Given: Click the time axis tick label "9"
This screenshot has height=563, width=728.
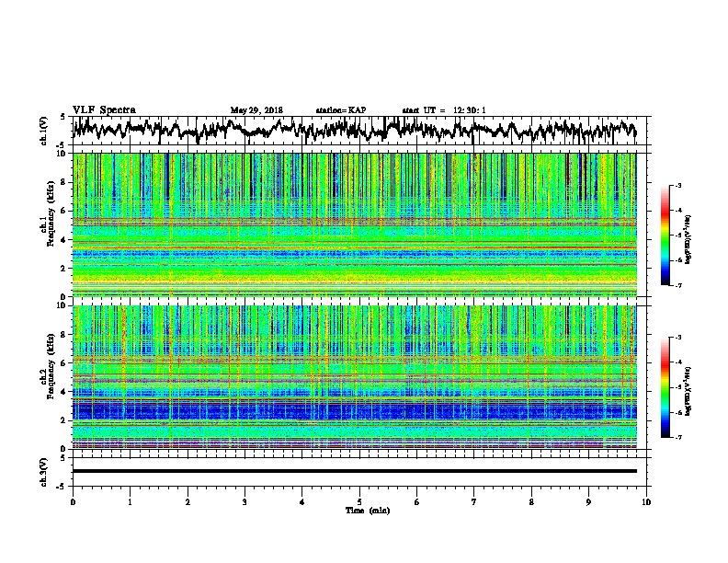Looking at the screenshot, I should (588, 502).
